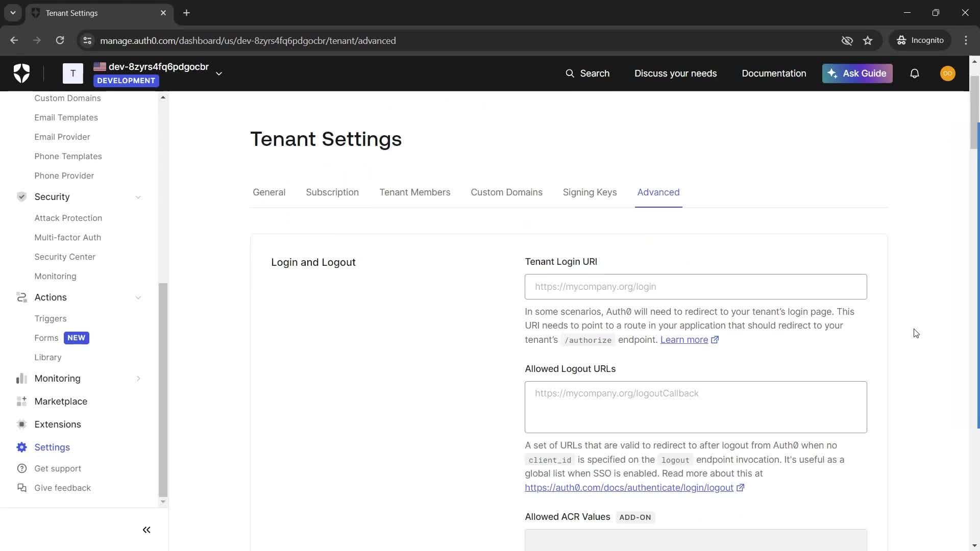This screenshot has height=551, width=980.
Task: Open Security Center page
Action: [65, 257]
